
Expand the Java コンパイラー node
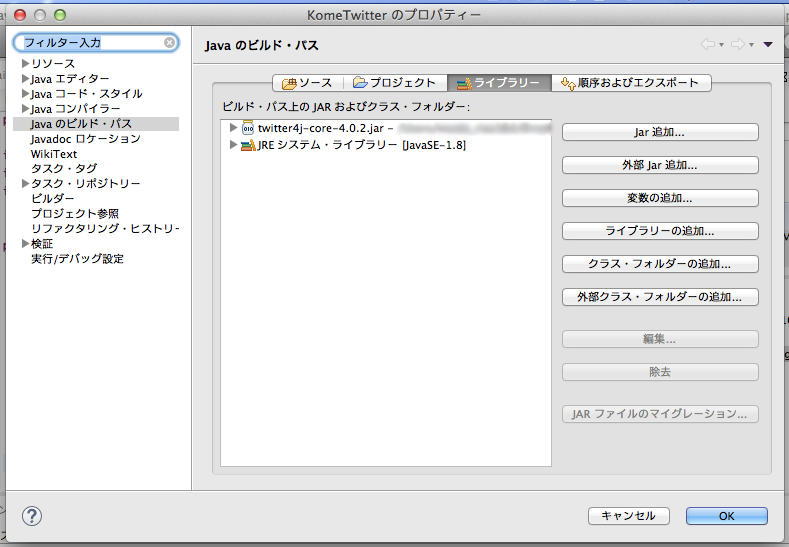coord(25,108)
